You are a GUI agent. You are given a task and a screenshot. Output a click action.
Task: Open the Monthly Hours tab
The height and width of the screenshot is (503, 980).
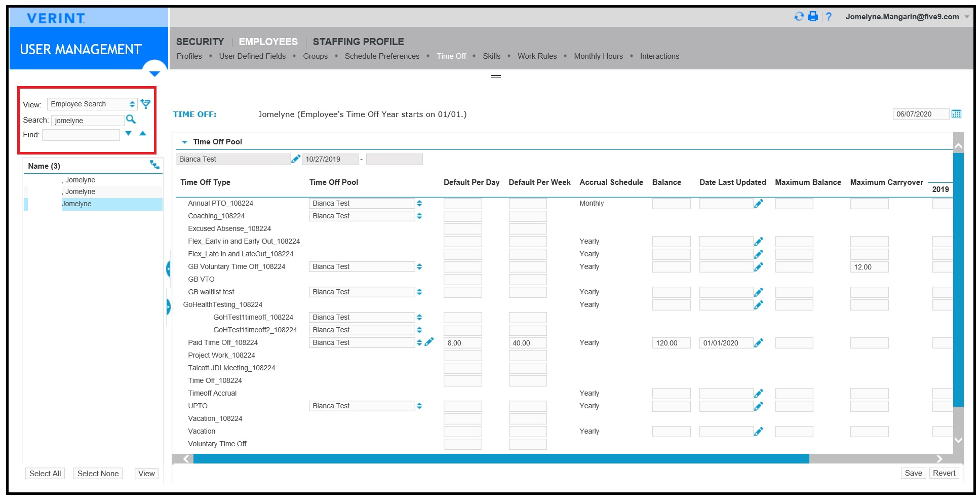click(598, 56)
